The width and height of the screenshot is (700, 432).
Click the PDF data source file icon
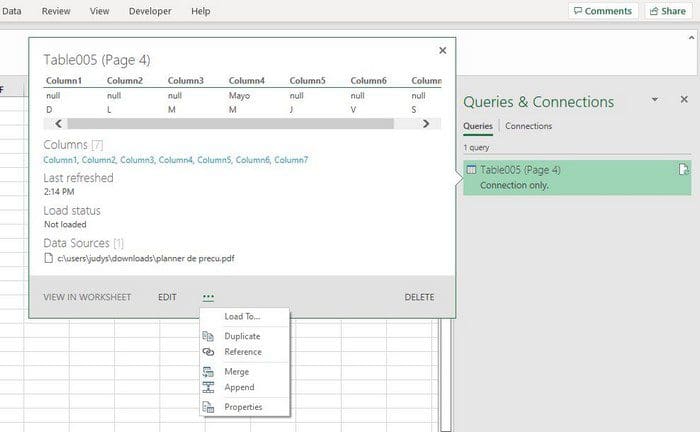point(49,258)
